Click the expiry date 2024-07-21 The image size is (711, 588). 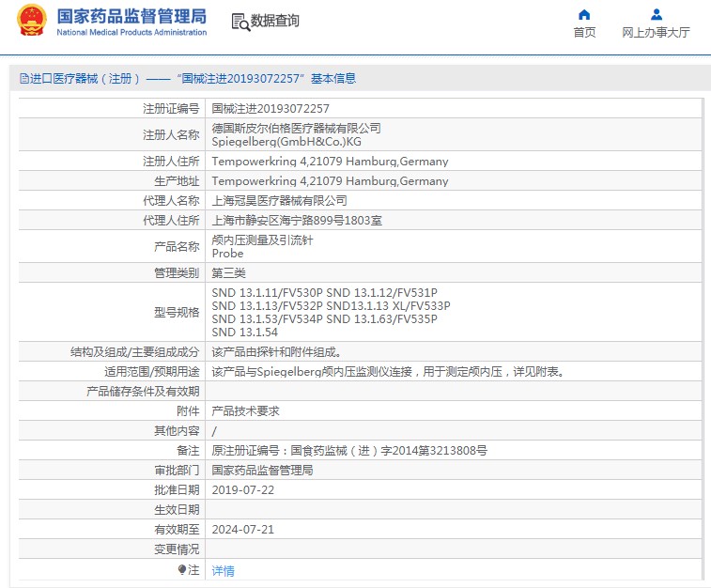pos(243,530)
